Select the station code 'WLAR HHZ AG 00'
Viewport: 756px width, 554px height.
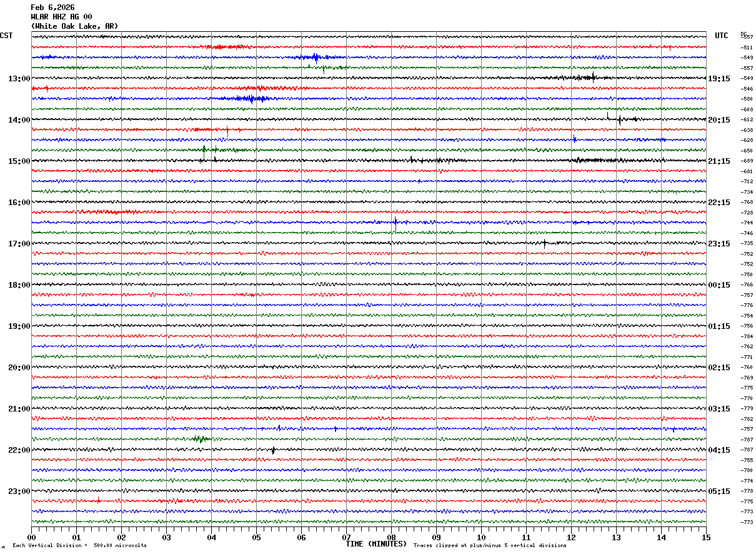(61, 17)
